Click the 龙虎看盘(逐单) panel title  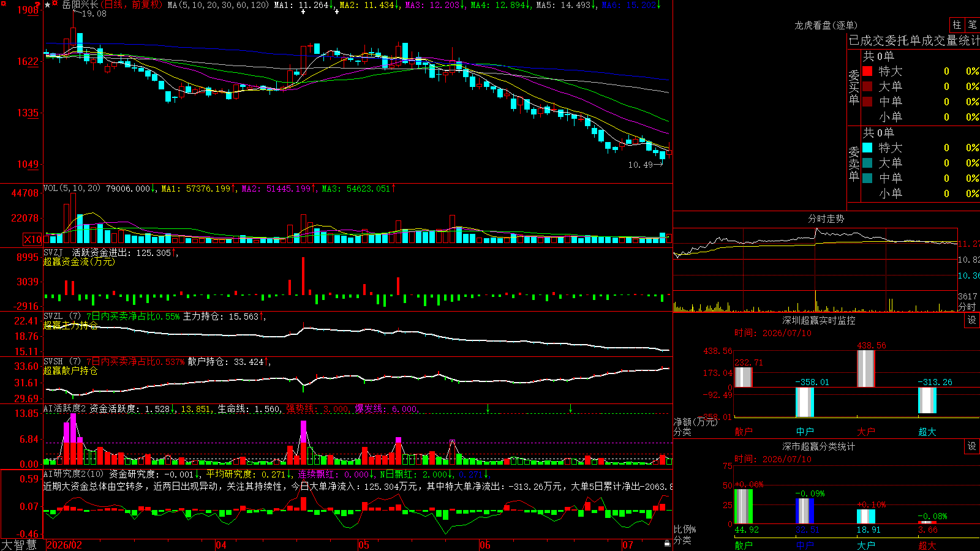(826, 25)
